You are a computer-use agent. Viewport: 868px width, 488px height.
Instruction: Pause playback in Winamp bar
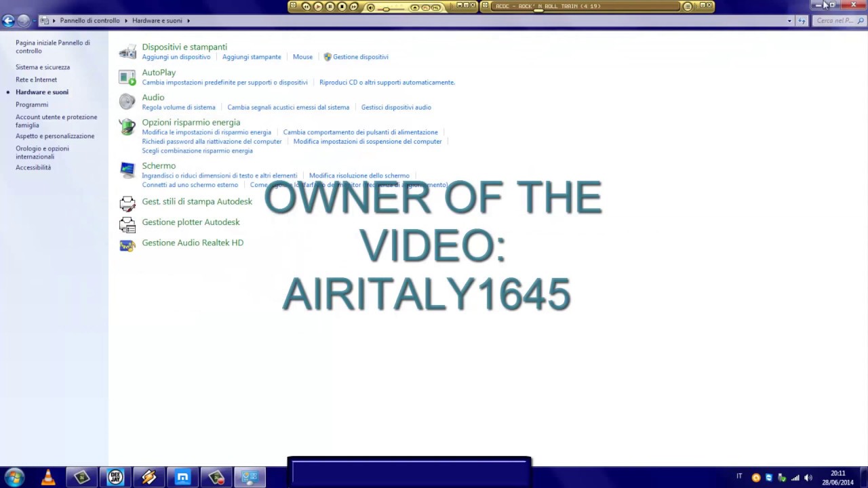[x=330, y=7]
